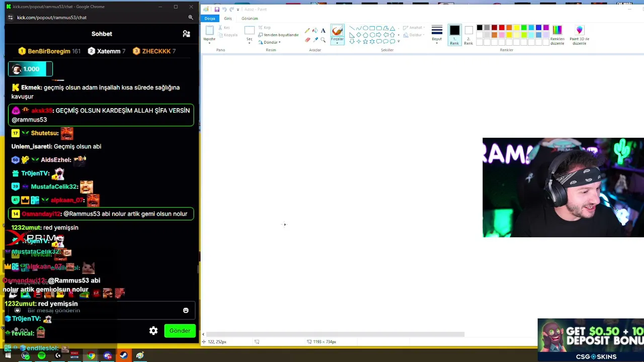This screenshot has height=362, width=644.
Task: Click the Unlem_isareti username in chat
Action: coord(32,146)
